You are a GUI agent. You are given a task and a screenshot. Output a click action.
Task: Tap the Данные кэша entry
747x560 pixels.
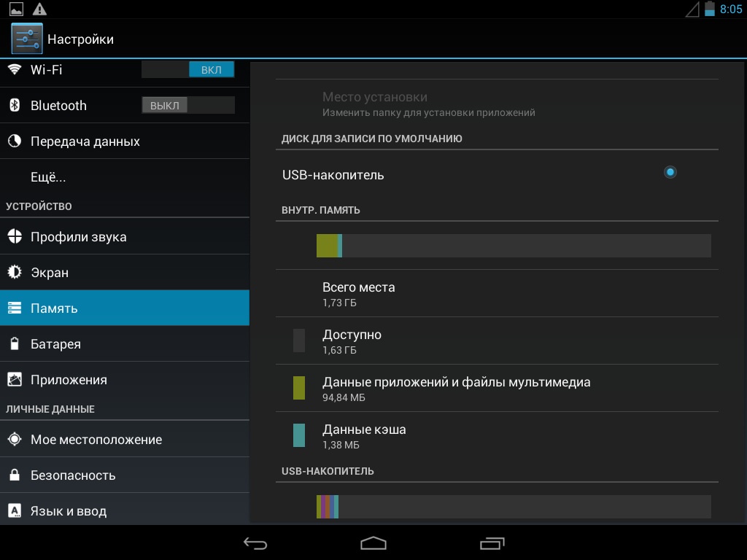(x=364, y=435)
